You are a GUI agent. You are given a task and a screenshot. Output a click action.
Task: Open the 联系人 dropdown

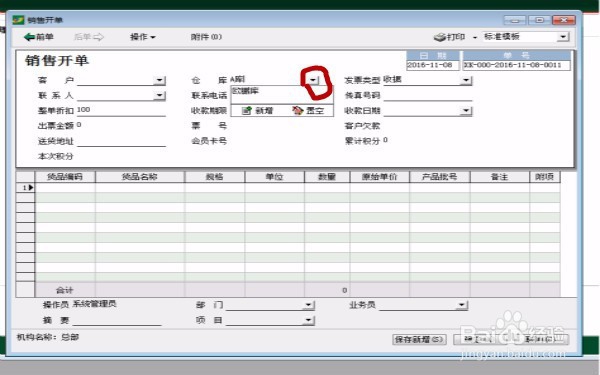coord(159,95)
